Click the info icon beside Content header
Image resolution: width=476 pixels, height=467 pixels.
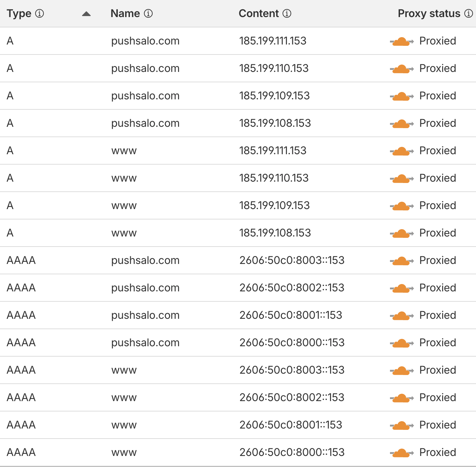click(287, 13)
